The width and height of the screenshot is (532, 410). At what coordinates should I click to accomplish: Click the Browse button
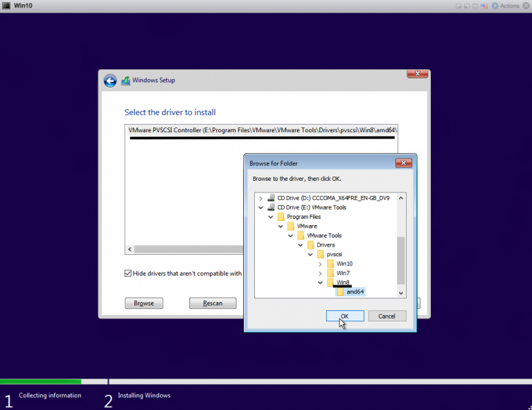pos(144,303)
